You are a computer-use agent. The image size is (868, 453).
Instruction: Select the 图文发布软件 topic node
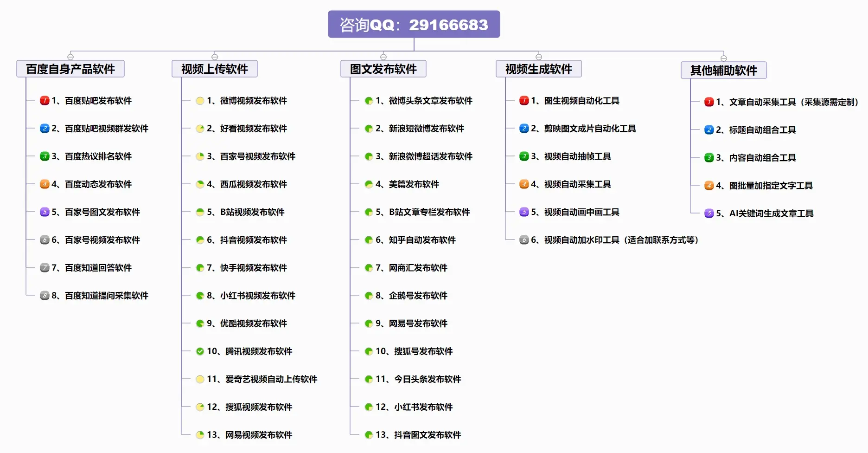[383, 69]
